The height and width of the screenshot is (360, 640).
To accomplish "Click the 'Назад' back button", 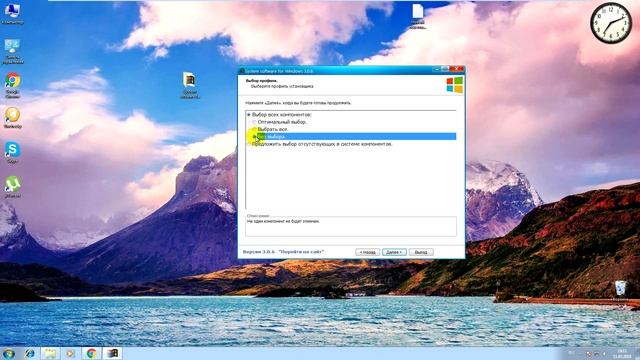I will (x=367, y=252).
